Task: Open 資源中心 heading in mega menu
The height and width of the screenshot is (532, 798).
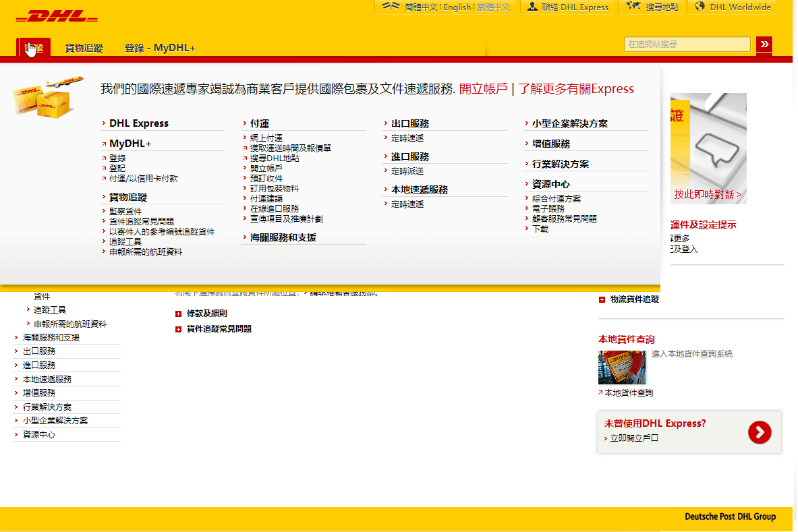Action: (x=551, y=184)
